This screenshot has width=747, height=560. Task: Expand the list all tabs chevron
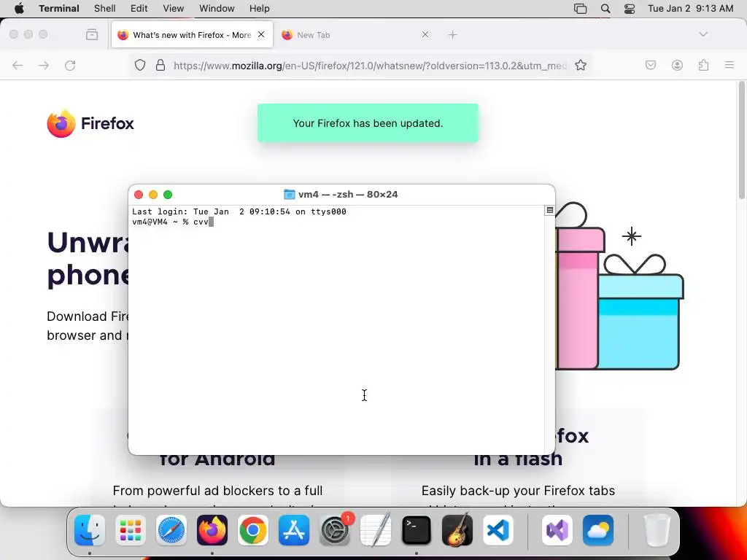click(703, 34)
